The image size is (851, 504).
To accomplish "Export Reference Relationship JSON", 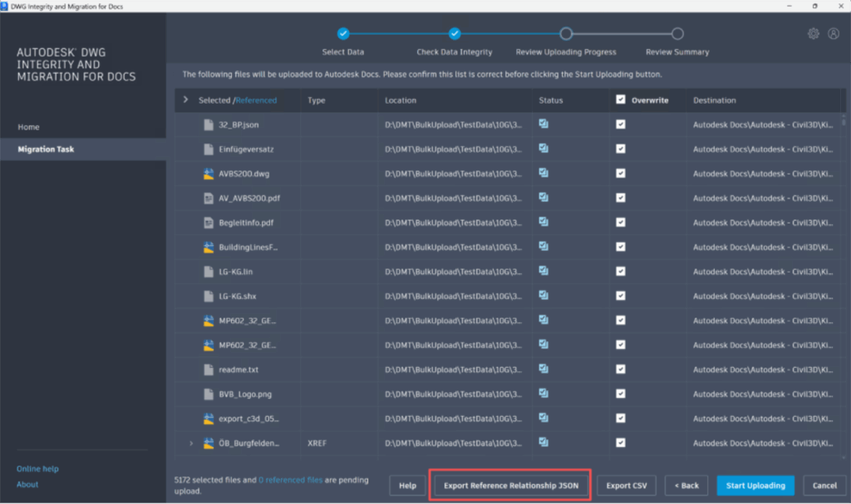I will coord(511,486).
